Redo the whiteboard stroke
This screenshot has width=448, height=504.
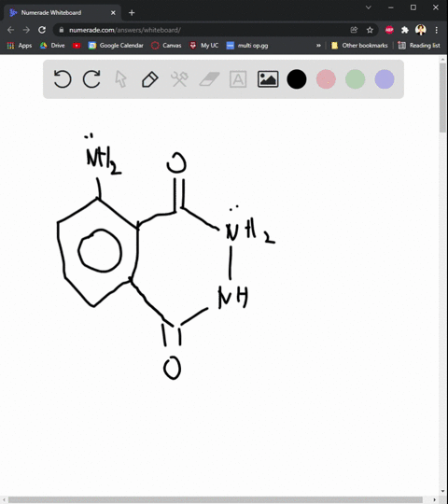[91, 79]
